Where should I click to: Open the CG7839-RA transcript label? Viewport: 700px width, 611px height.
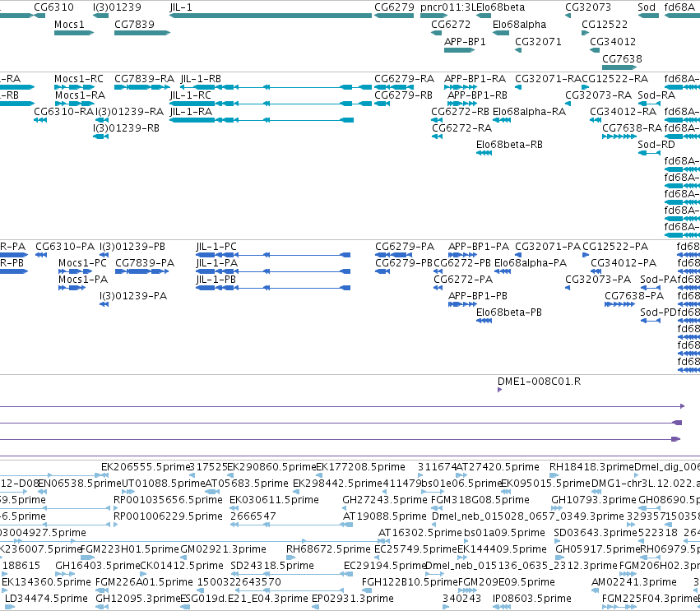pos(144,79)
